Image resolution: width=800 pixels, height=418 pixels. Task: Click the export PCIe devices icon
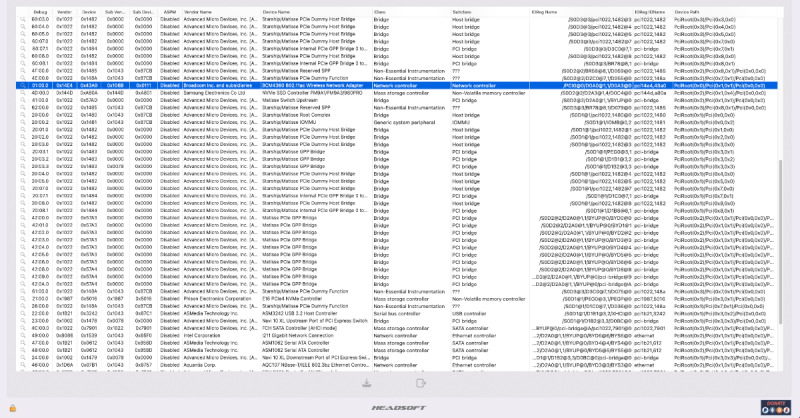pos(420,383)
